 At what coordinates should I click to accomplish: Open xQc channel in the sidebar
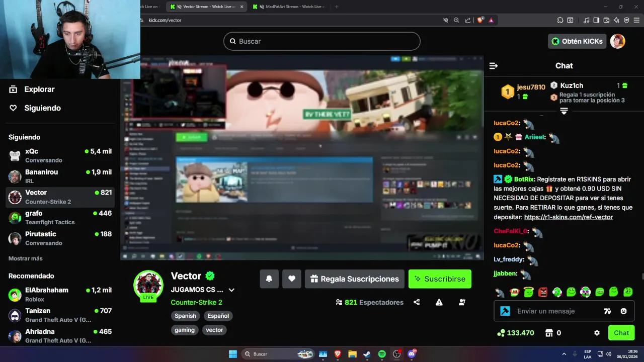[x=60, y=155]
